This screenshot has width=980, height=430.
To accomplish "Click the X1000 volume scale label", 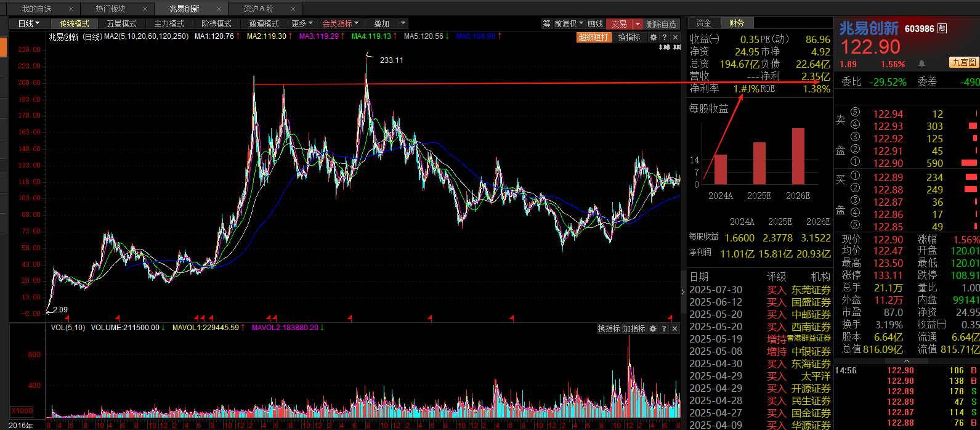I will 22,411.
